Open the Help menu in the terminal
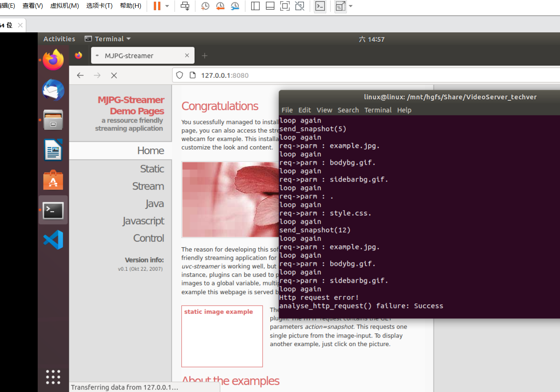 [404, 110]
